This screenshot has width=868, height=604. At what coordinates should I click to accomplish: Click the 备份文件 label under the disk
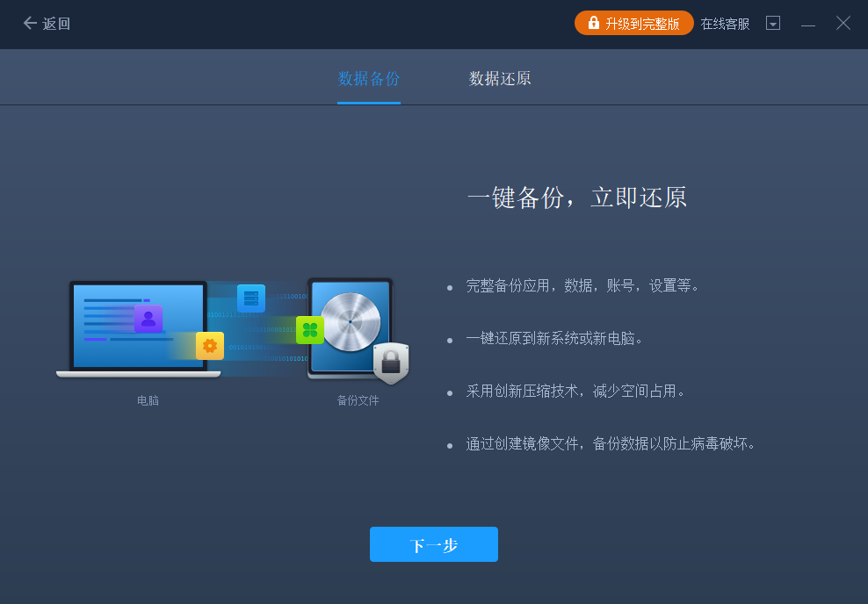point(357,398)
